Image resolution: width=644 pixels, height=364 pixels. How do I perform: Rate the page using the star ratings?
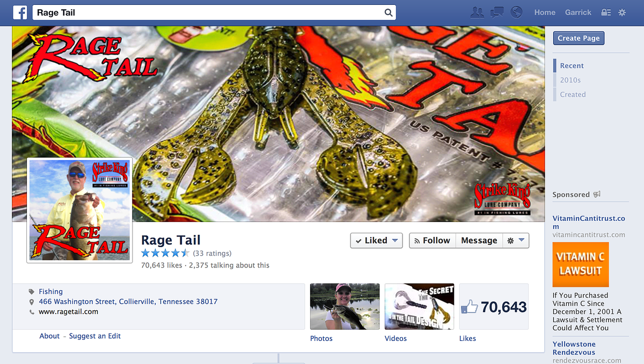[165, 253]
